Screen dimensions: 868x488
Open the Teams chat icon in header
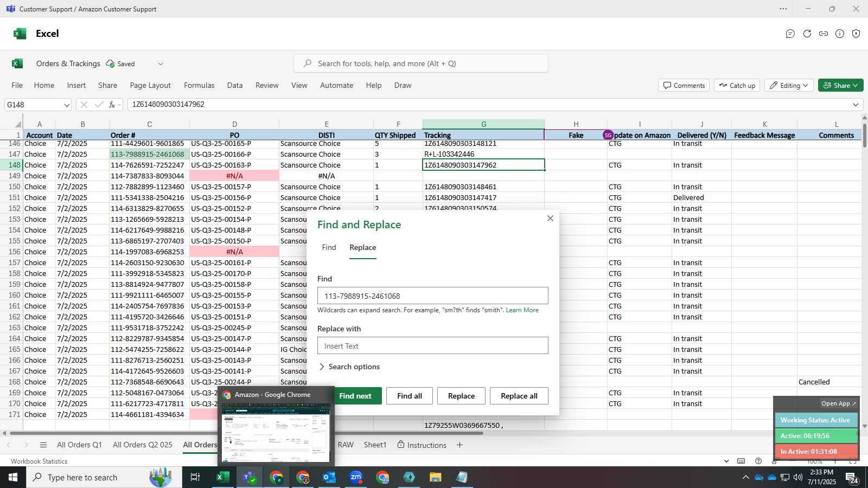790,34
